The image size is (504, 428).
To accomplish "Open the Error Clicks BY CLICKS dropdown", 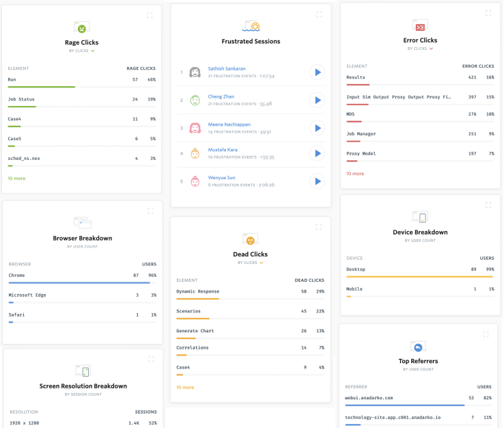I will click(x=421, y=49).
